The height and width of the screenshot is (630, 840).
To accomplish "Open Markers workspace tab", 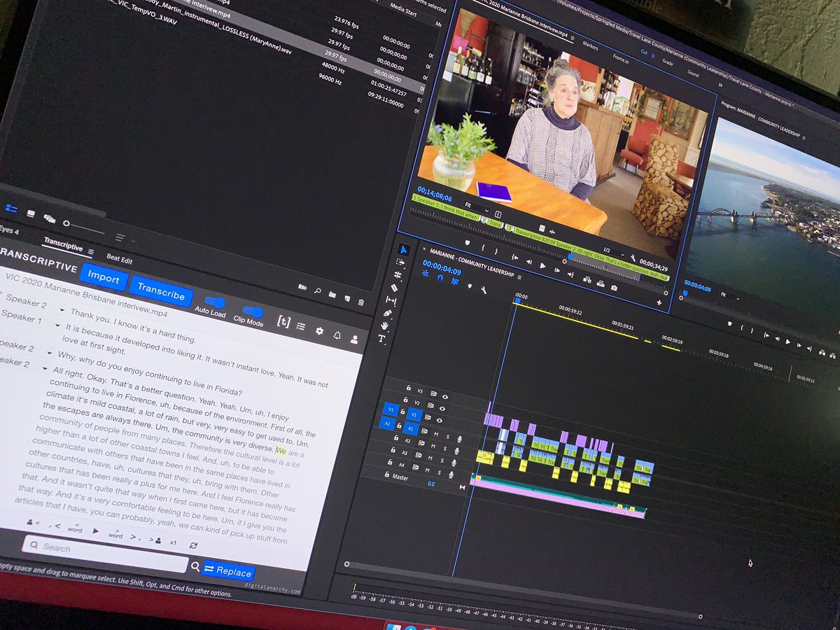I will (x=589, y=46).
